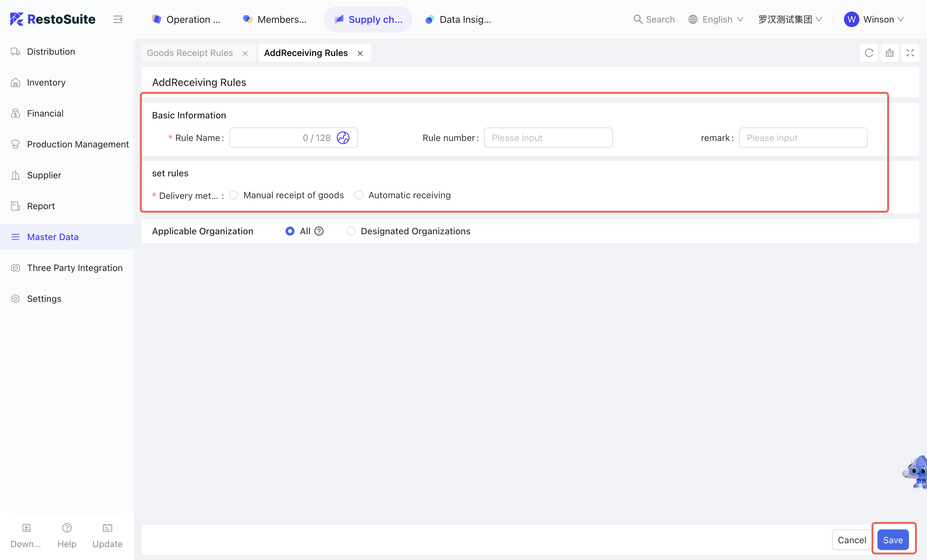
Task: Click the help icon beside All option
Action: click(319, 231)
